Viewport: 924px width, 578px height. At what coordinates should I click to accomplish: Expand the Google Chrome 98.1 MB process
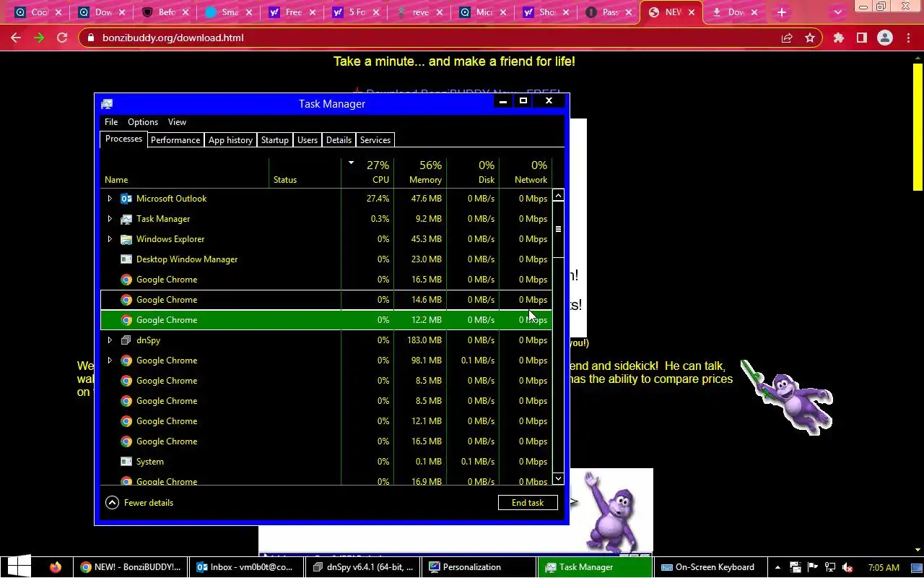point(110,361)
